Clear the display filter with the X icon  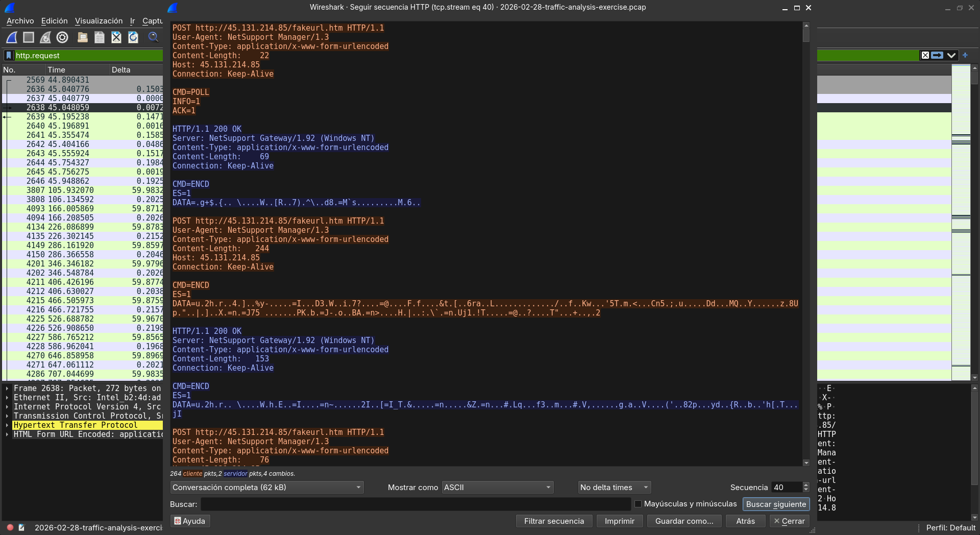(x=925, y=55)
